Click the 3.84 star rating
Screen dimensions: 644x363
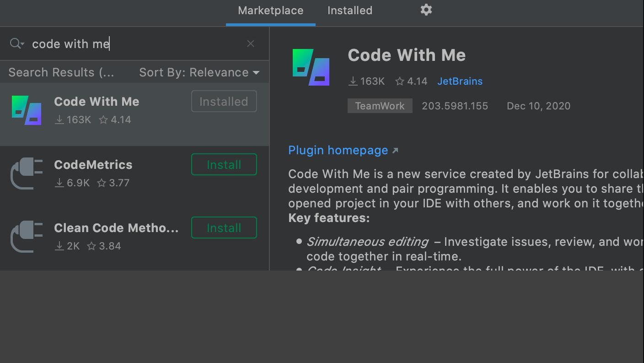pos(104,246)
